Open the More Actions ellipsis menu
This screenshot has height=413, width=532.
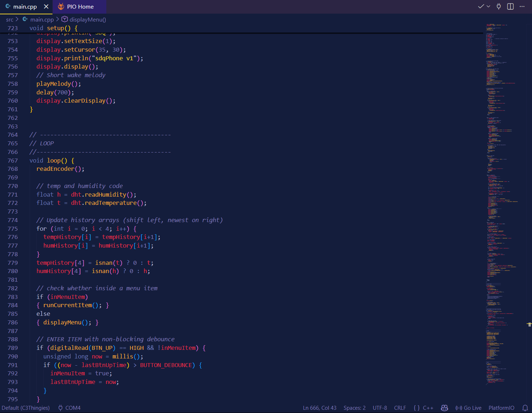click(522, 6)
